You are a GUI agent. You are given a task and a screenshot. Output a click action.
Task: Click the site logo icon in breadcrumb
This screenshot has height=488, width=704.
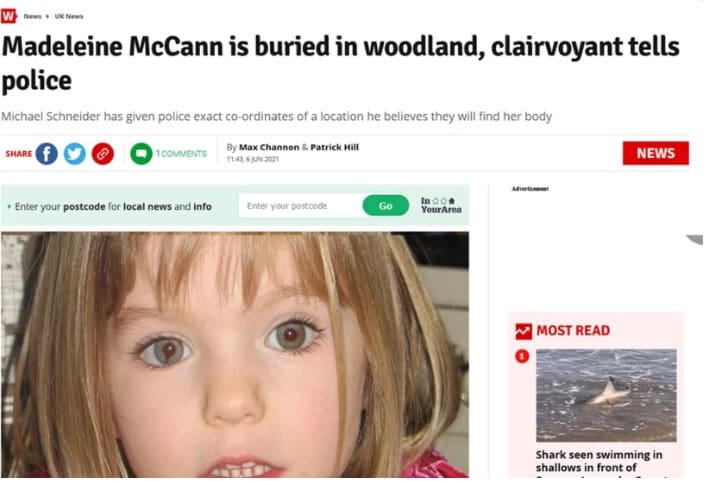point(9,16)
